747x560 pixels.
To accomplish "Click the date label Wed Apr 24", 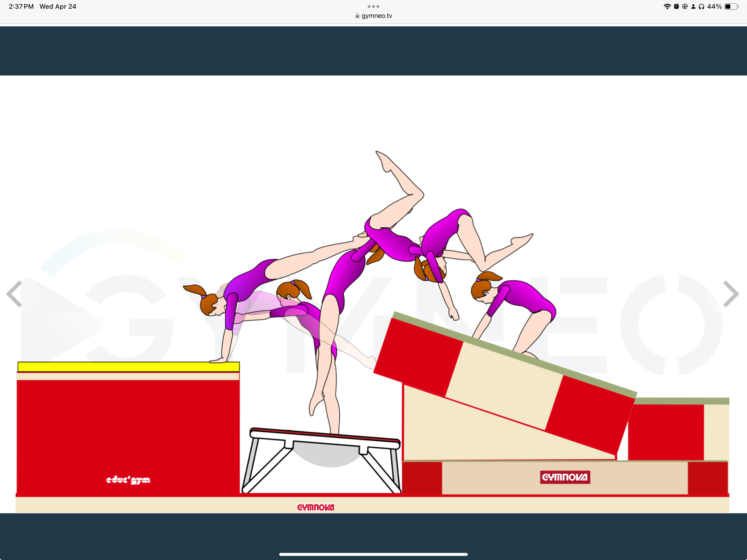I will point(58,6).
